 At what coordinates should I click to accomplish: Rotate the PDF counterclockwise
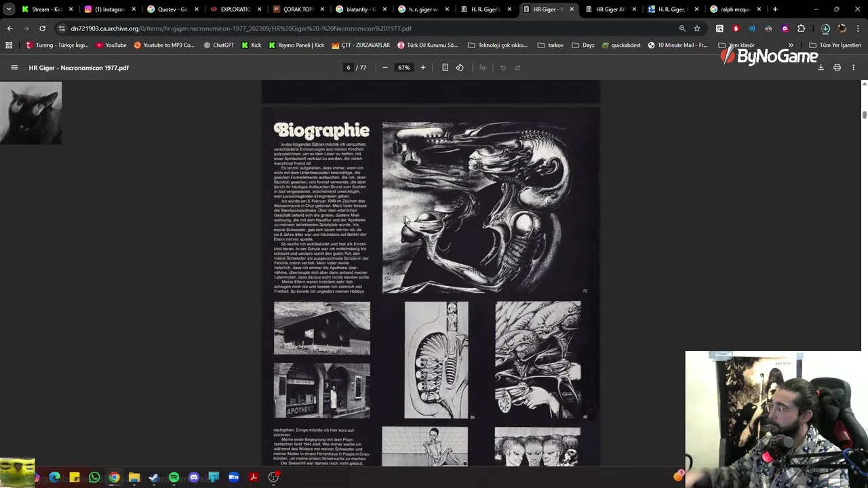(x=460, y=68)
